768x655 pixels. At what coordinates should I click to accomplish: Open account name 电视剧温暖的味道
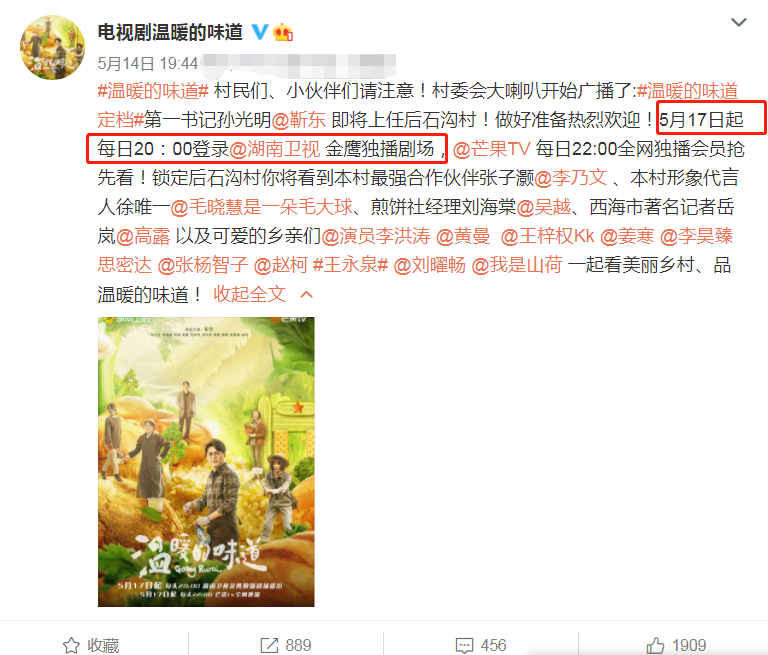point(170,32)
